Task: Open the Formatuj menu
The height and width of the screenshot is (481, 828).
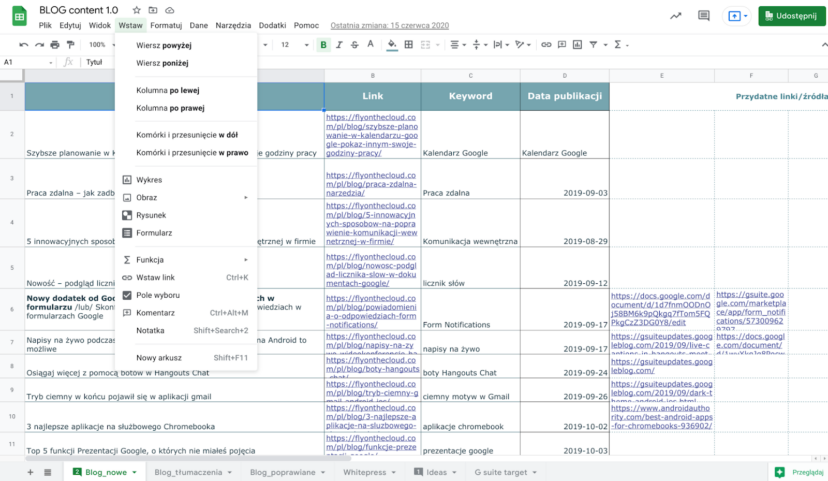Action: 166,25
